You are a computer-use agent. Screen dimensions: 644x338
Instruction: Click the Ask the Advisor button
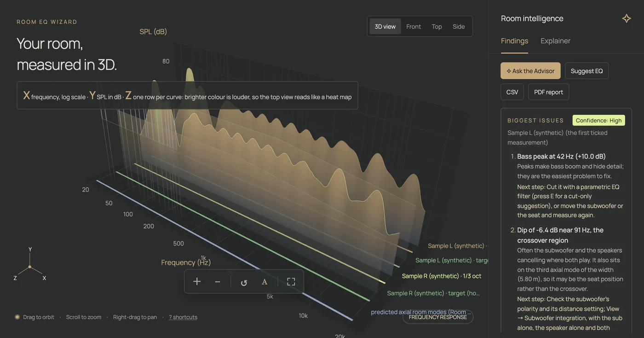[530, 71]
